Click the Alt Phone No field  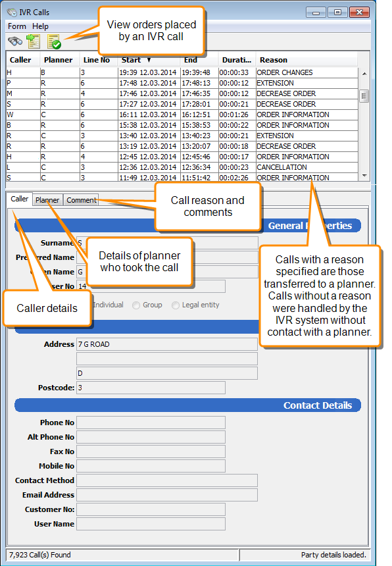(x=151, y=437)
